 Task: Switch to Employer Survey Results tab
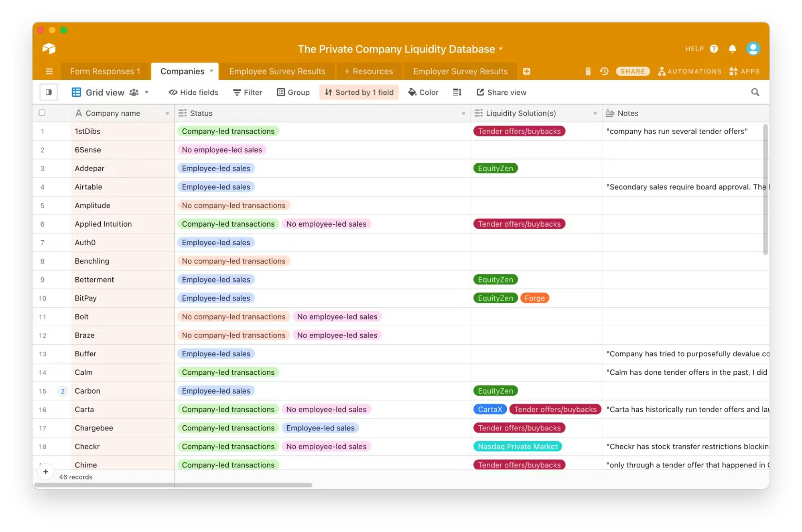pyautogui.click(x=460, y=71)
